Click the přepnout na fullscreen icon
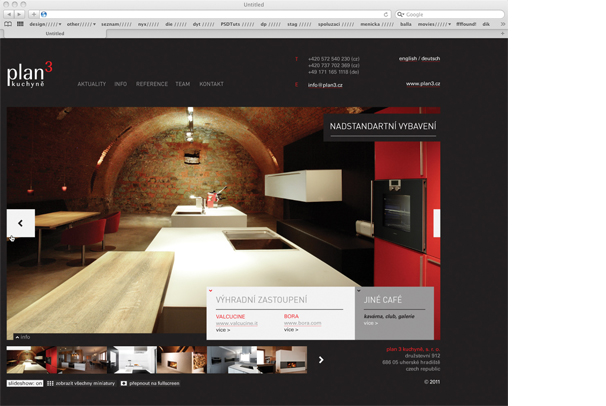This screenshot has height=406, width=606. 124,383
